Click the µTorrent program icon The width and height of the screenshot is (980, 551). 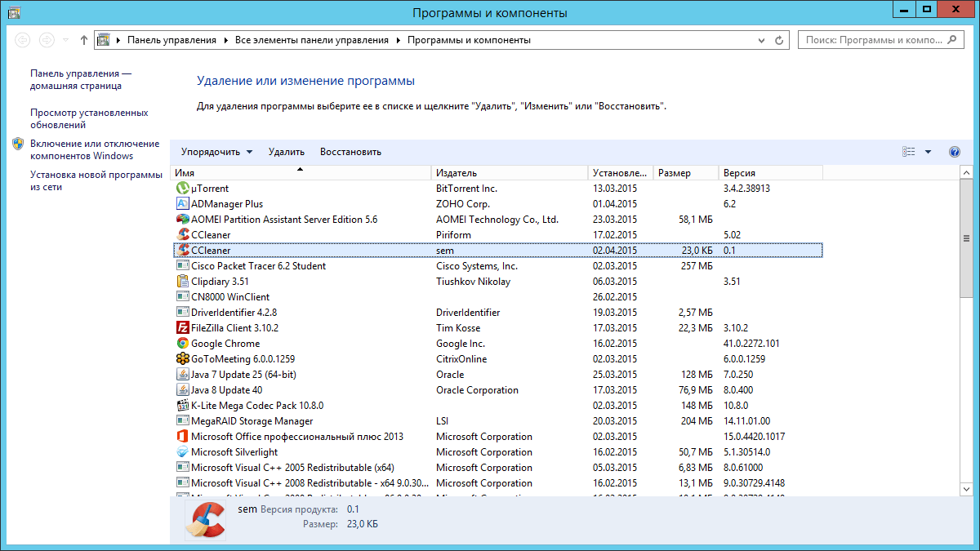(183, 189)
